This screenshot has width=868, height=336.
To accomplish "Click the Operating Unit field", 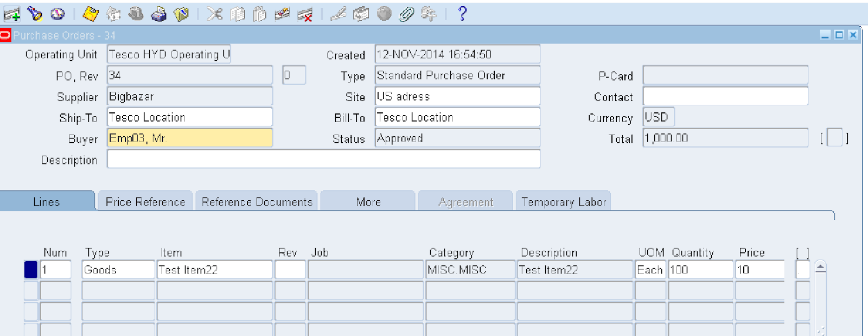I will (x=169, y=54).
